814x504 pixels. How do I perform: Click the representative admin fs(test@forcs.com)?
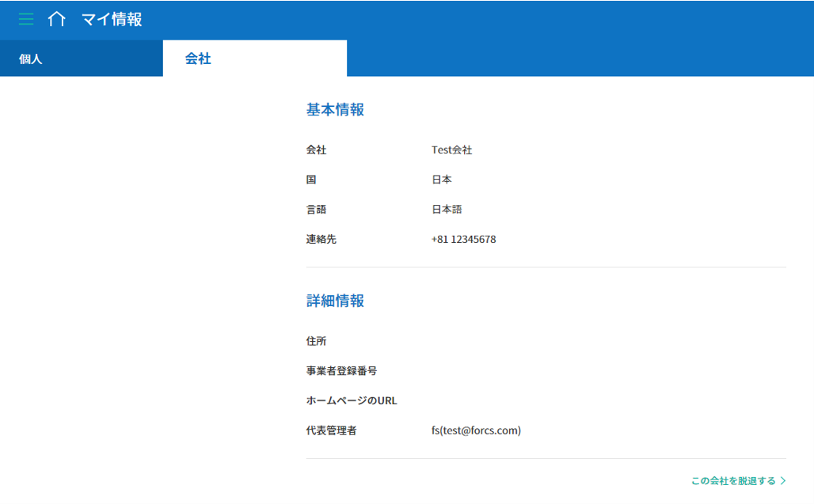476,430
